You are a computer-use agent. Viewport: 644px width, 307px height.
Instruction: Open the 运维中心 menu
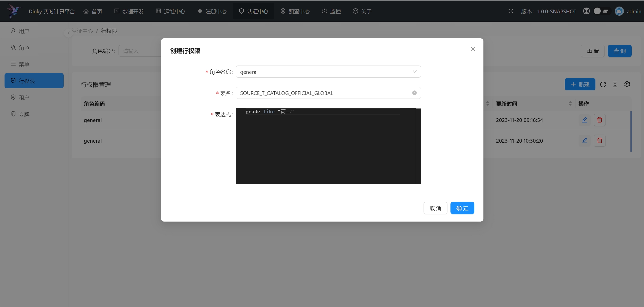coord(170,11)
